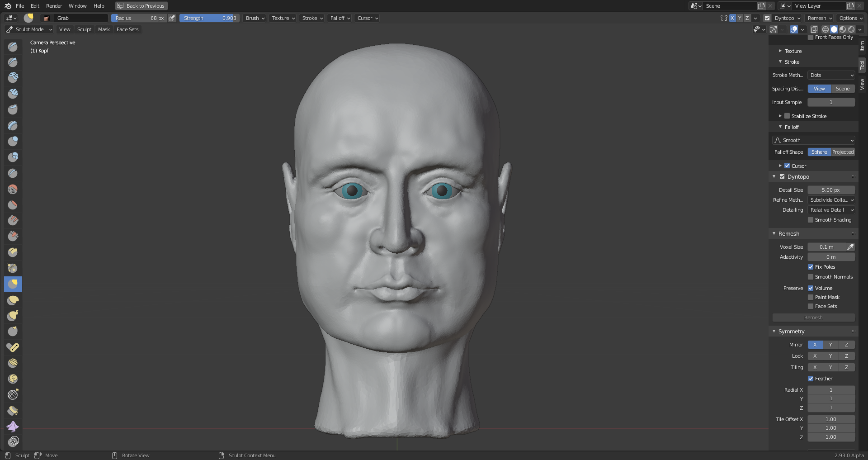868x460 pixels.
Task: Click the Detail Size value field
Action: [x=830, y=190]
